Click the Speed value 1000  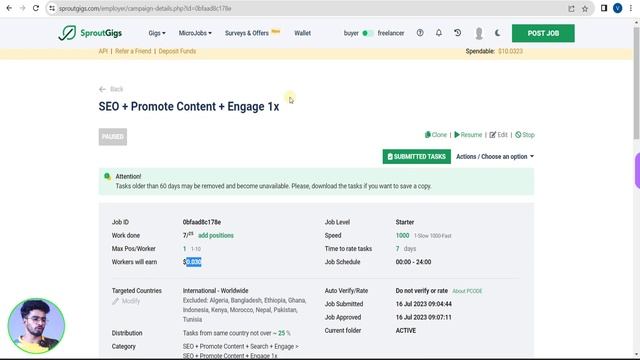[402, 236]
